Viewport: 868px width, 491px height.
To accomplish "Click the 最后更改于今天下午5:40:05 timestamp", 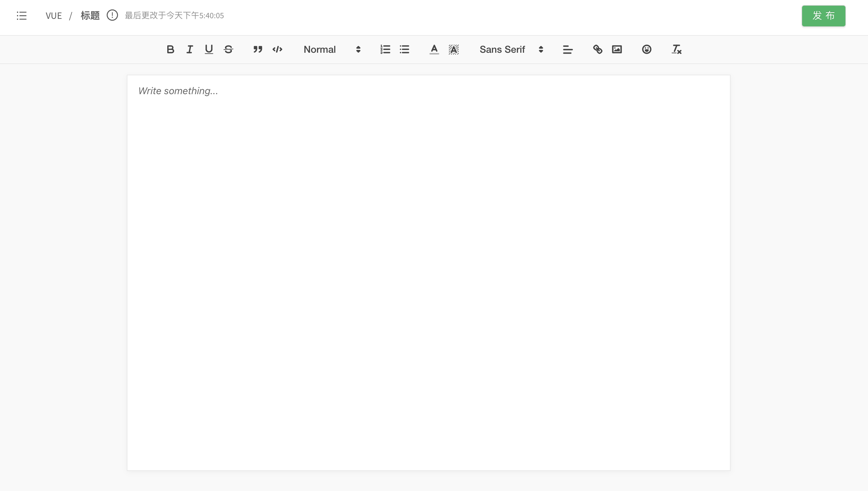I will coord(174,15).
